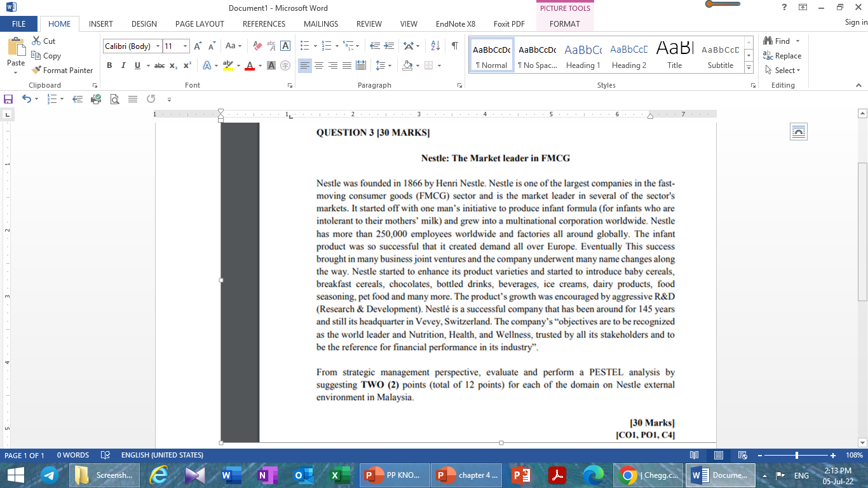Image resolution: width=868 pixels, height=488 pixels.
Task: Click the Undo arrow in quick access toolbar
Action: (26, 99)
